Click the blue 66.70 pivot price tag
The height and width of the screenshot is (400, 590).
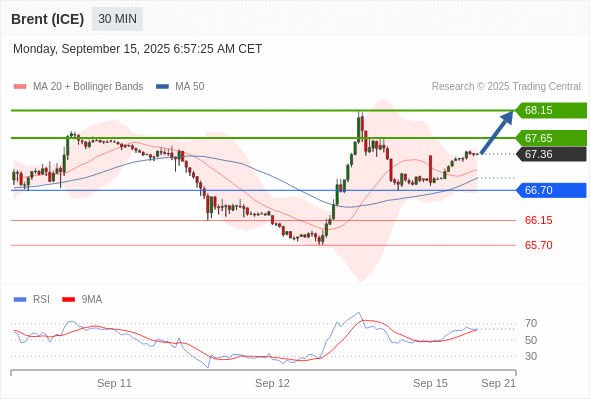pyautogui.click(x=551, y=190)
